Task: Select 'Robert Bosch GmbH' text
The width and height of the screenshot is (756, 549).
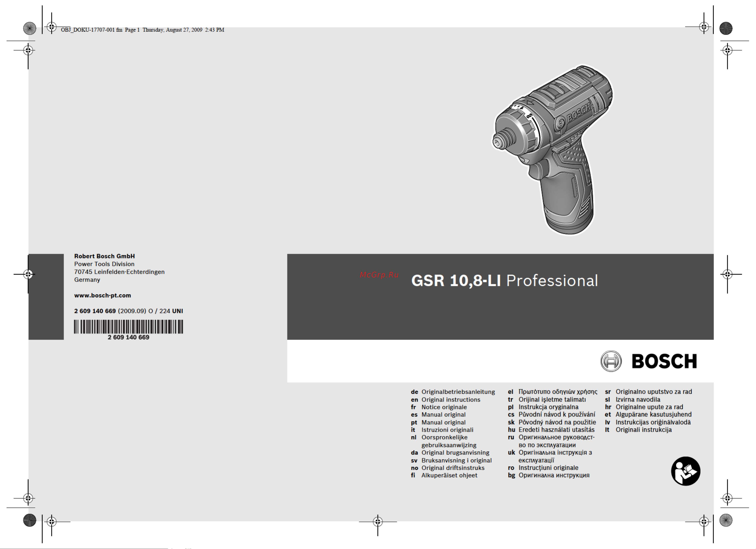Action: coord(104,256)
